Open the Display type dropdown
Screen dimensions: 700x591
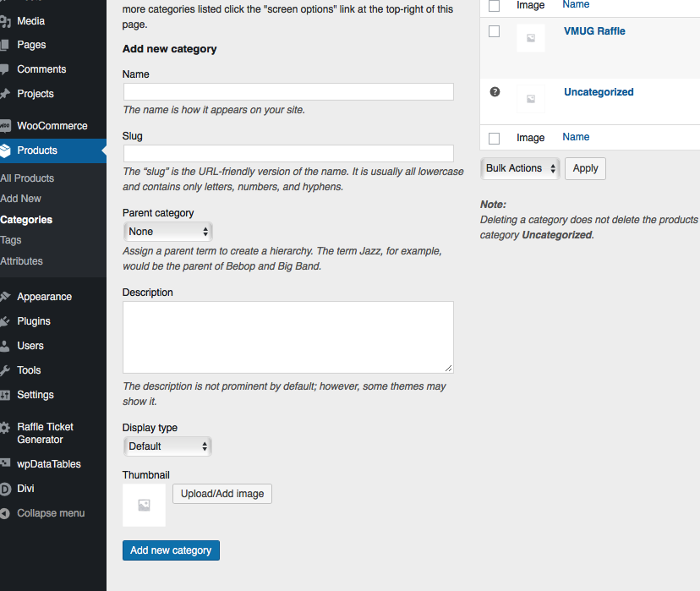click(x=167, y=446)
